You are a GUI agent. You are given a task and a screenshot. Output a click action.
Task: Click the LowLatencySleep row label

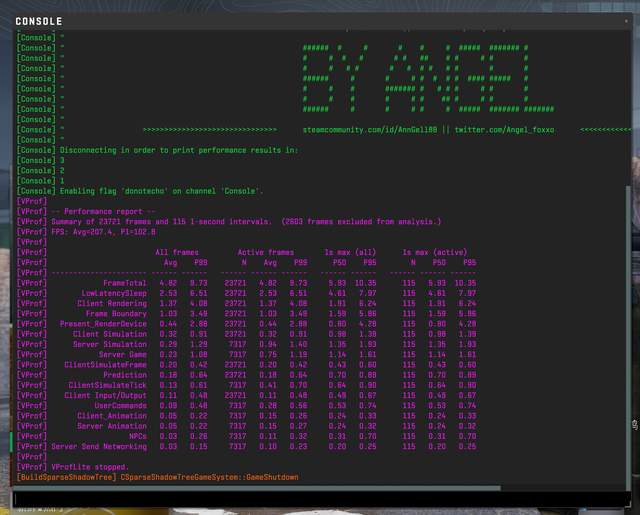[114, 293]
